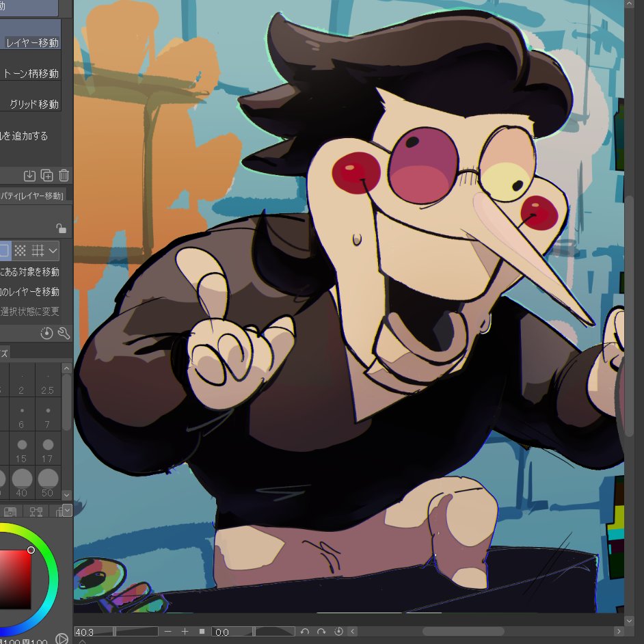Viewport: 644px width, 644px height.
Task: Select the トーン柄移動 sub tool
Action: [x=30, y=66]
